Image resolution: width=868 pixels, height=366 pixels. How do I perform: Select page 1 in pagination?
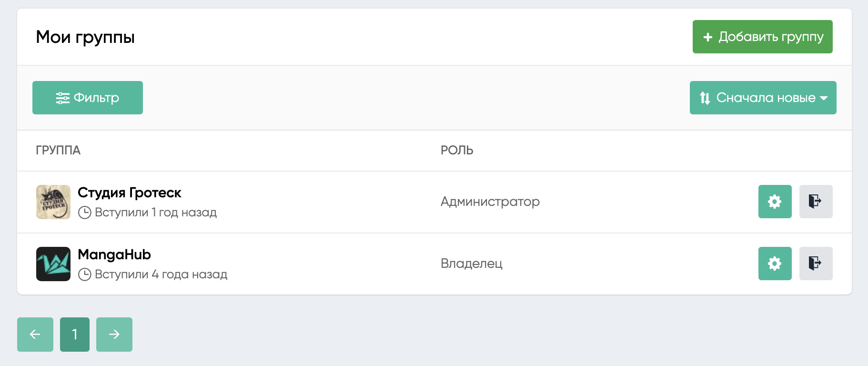75,335
